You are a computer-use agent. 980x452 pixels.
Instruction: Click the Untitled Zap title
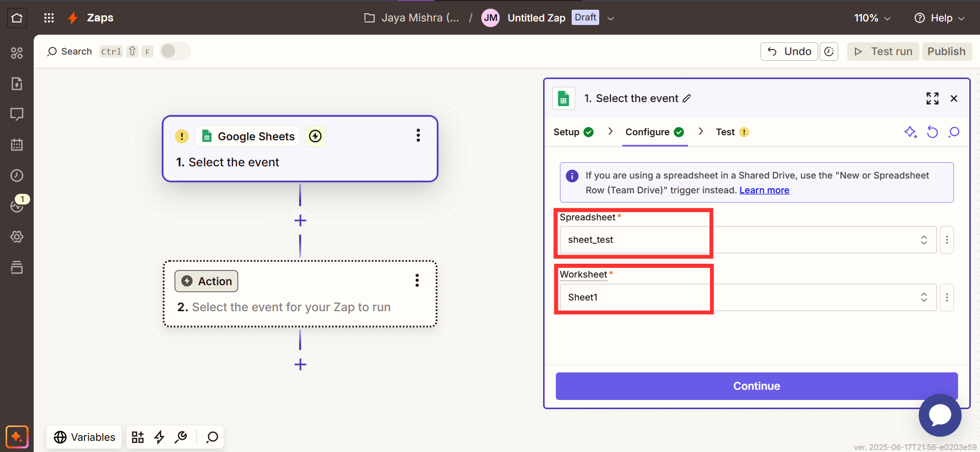(536, 18)
